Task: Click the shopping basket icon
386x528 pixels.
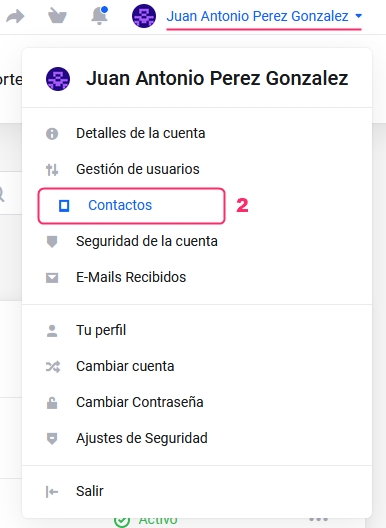Action: 57,16
